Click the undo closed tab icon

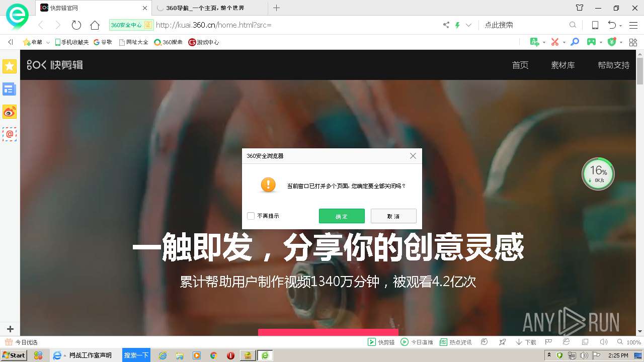(x=612, y=25)
